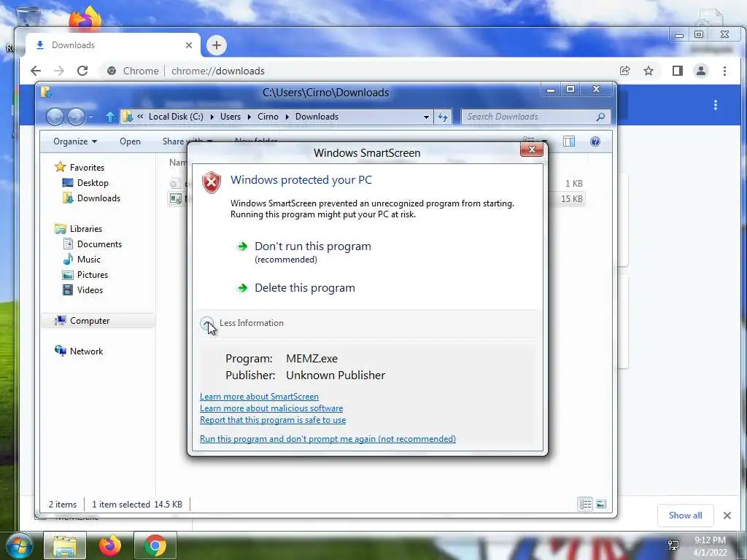Select the Downloads tab in Chrome

(x=112, y=45)
